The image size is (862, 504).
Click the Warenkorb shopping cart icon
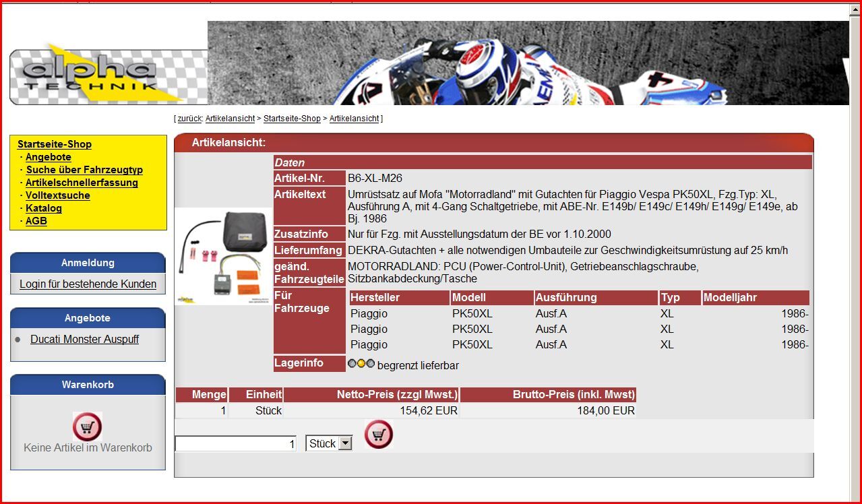click(x=87, y=427)
